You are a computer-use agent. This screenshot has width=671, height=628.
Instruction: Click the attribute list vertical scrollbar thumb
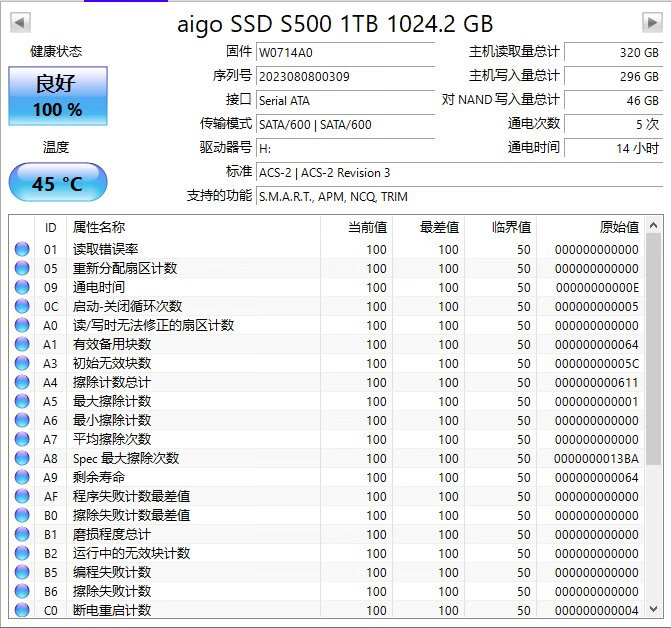[x=653, y=349]
